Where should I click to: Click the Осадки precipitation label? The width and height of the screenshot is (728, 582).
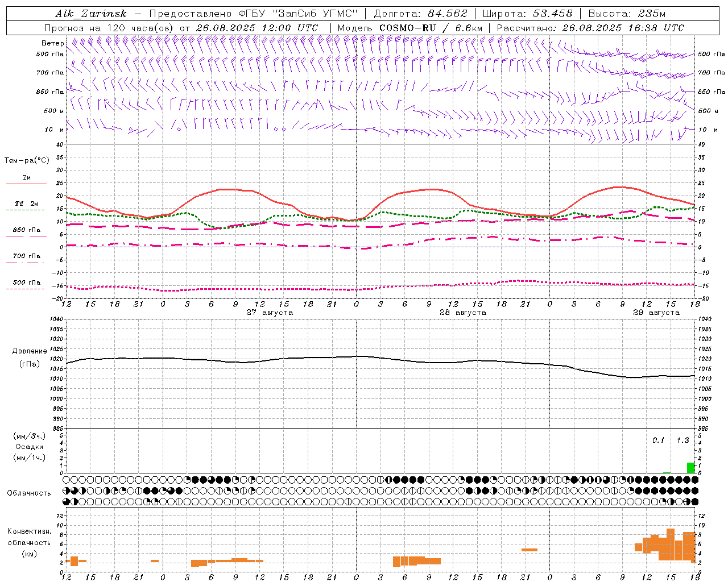pos(29,447)
